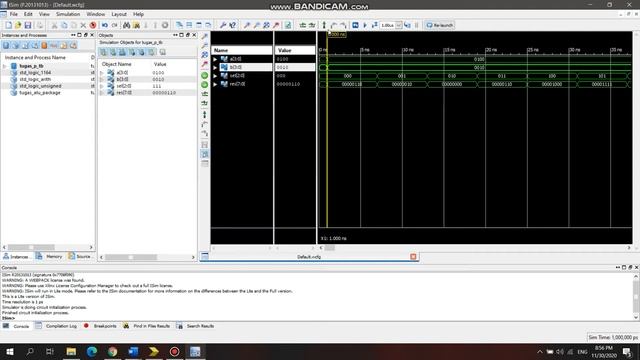Image resolution: width=640 pixels, height=360 pixels.
Task: Expand the sel[2:0] signal in waveform Name column
Action: (x=215, y=76)
